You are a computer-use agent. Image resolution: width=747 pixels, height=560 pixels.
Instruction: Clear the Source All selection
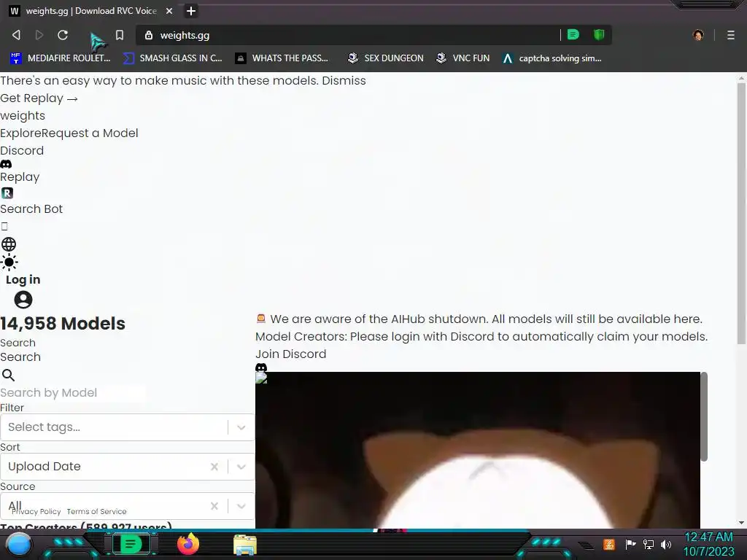point(214,506)
